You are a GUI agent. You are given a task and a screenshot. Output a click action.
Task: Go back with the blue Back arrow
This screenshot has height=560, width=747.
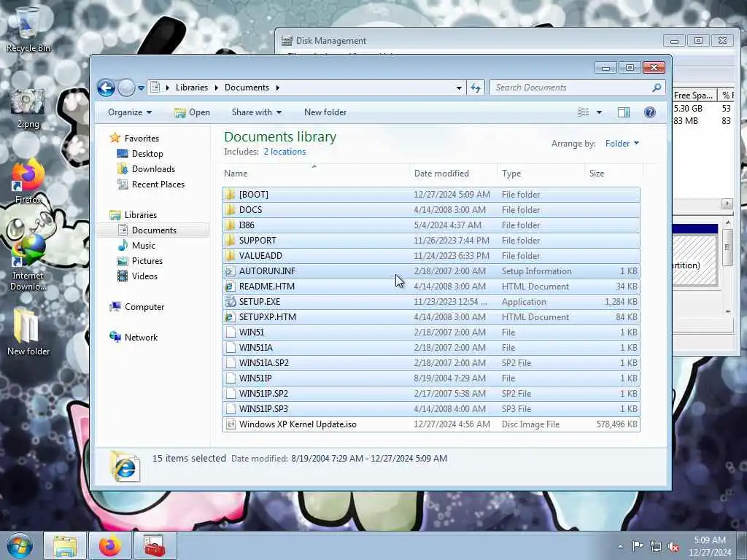106,87
